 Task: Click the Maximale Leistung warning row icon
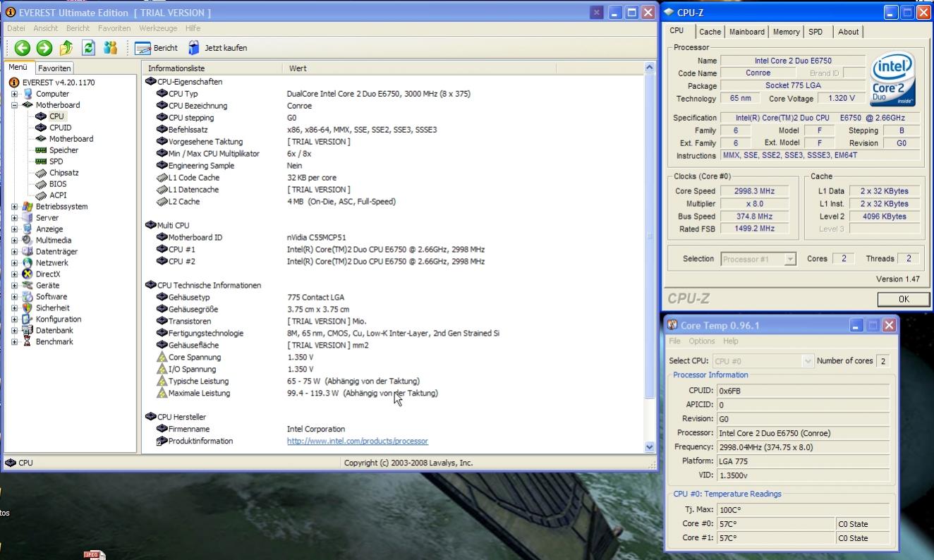click(x=162, y=394)
